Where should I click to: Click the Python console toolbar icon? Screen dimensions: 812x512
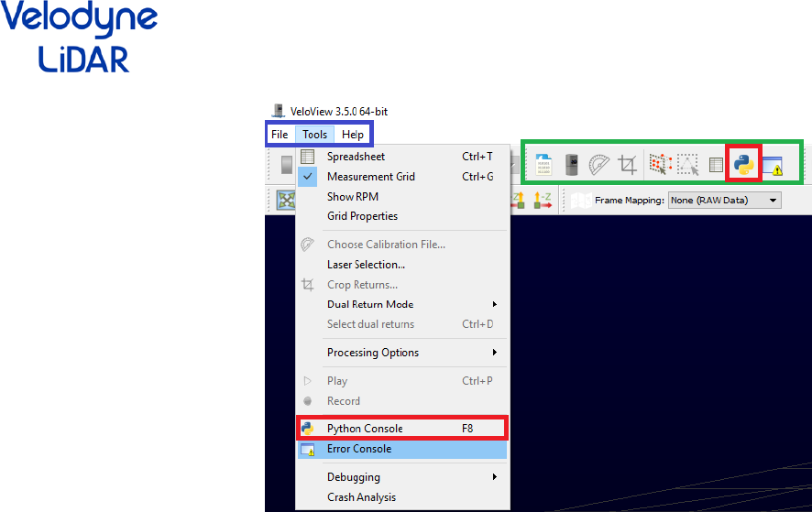click(743, 165)
